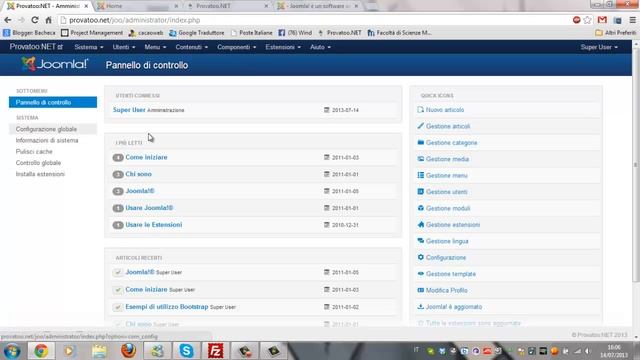Open the Gmail extension icon in toolbar
The image size is (640, 360).
(602, 20)
